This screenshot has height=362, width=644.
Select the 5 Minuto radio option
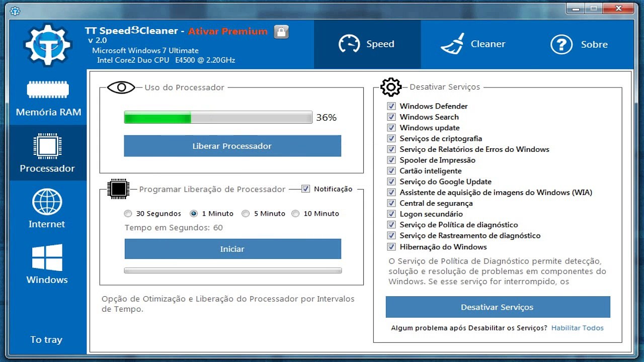coord(246,214)
